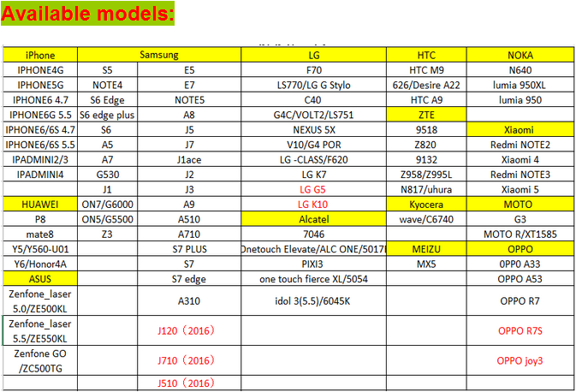Click the S6 edge plus cell
Image resolution: width=576 pixels, height=392 pixels.
[x=107, y=115]
